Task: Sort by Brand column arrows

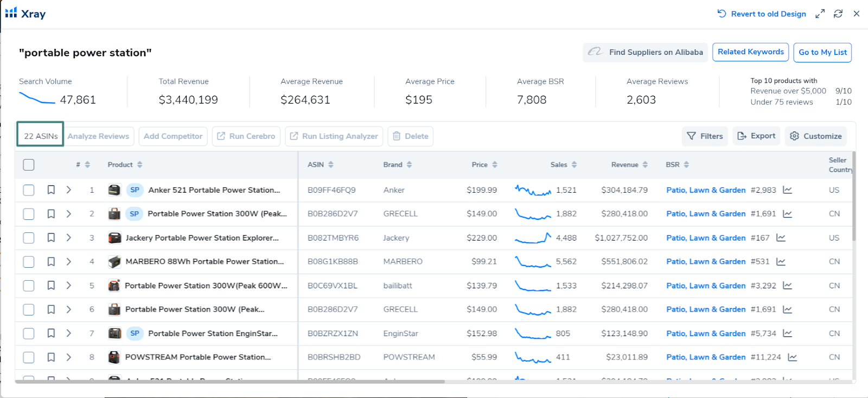Action: (x=409, y=165)
